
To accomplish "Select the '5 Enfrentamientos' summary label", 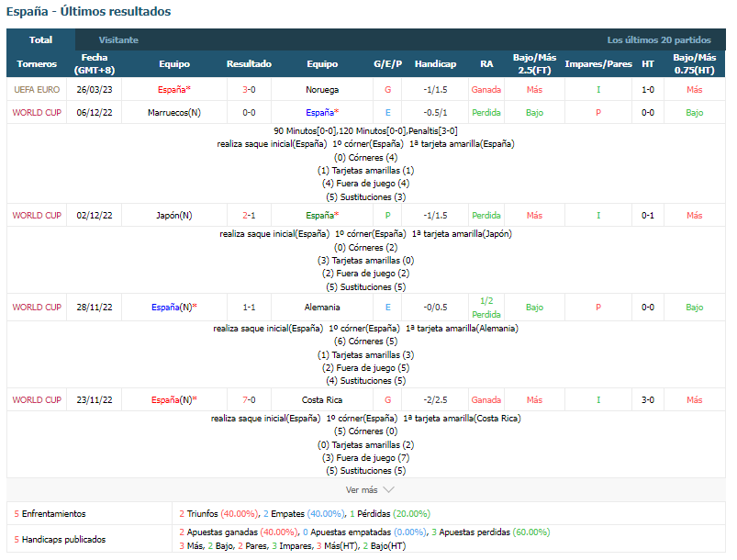I will [50, 513].
